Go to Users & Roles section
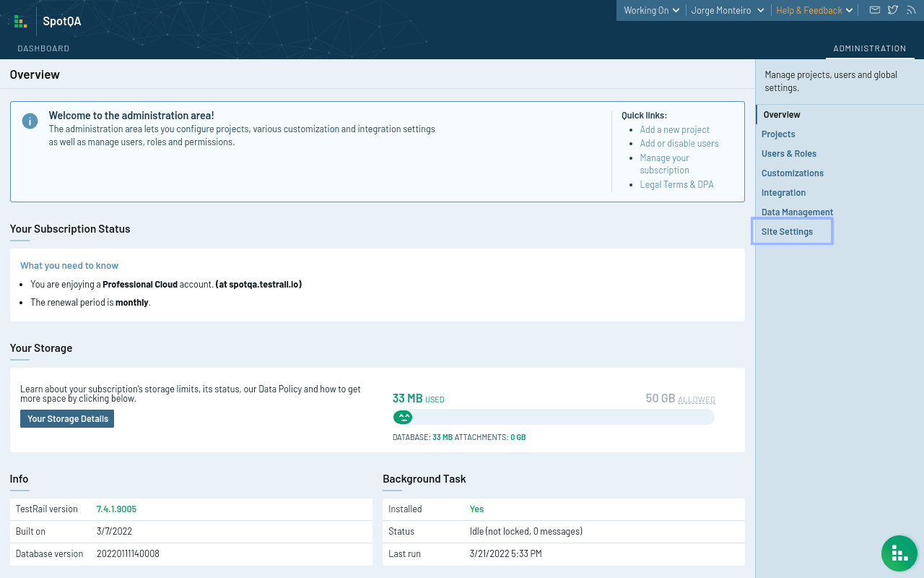 (789, 154)
